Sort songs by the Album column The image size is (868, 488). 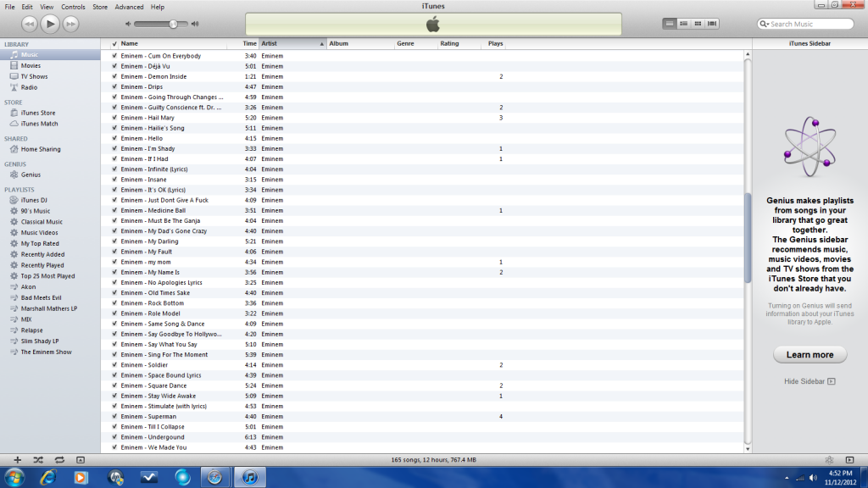point(359,44)
